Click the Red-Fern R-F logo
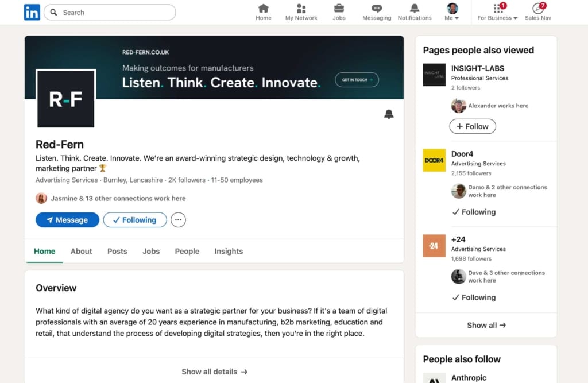 point(65,99)
